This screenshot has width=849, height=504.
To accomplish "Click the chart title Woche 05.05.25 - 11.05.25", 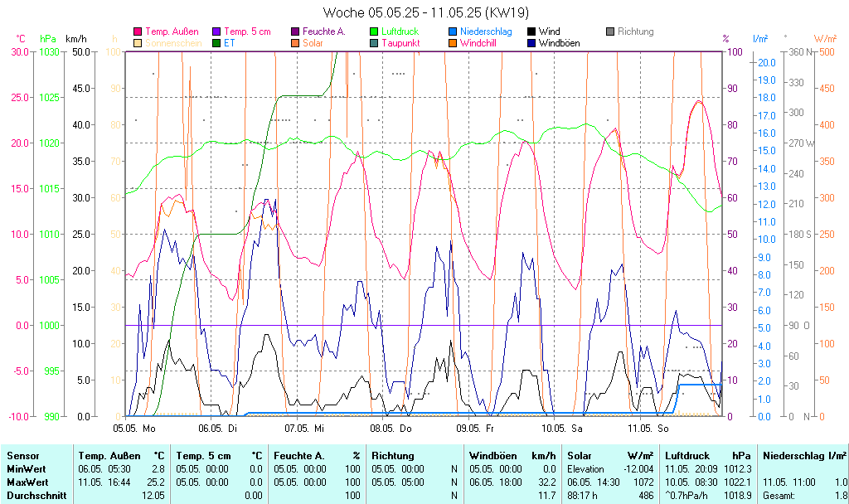I will click(424, 12).
